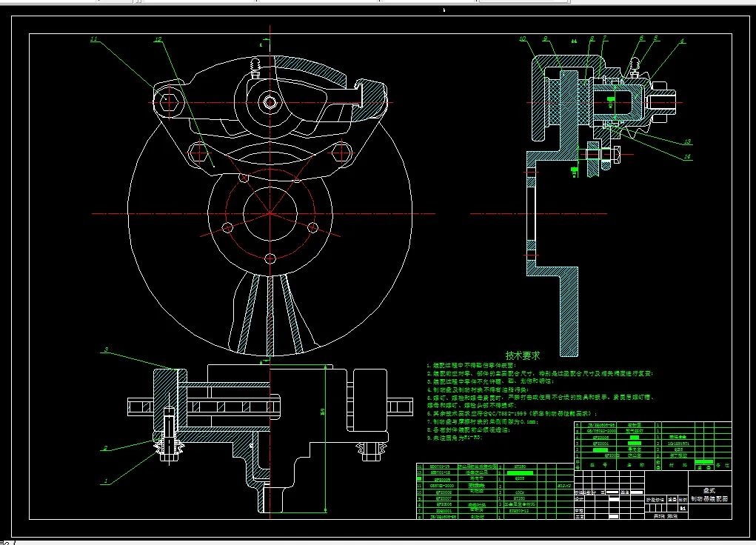The image size is (756, 545).
Task: Pick the hex bolt at caliper left ear
Action: click(x=169, y=102)
